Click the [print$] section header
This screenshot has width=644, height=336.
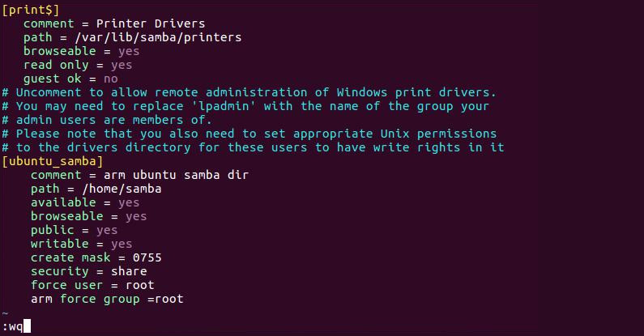[31, 10]
